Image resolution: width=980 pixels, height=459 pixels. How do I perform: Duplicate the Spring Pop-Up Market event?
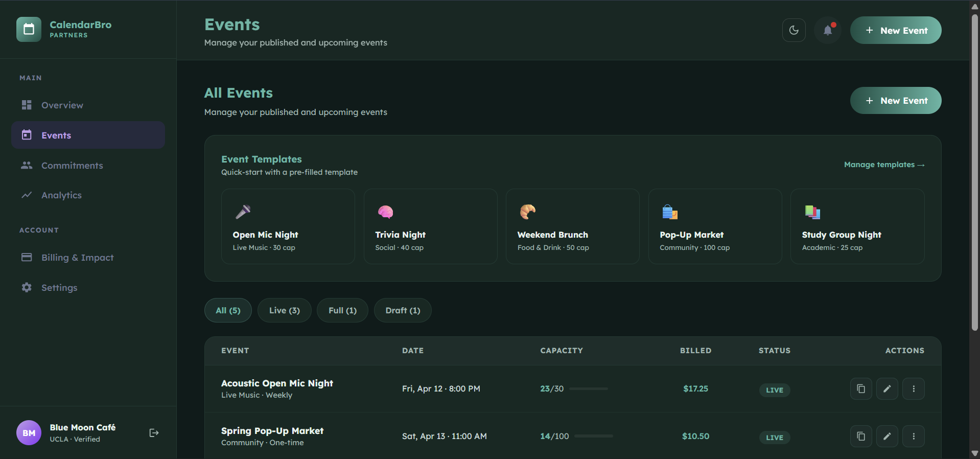[861, 436]
